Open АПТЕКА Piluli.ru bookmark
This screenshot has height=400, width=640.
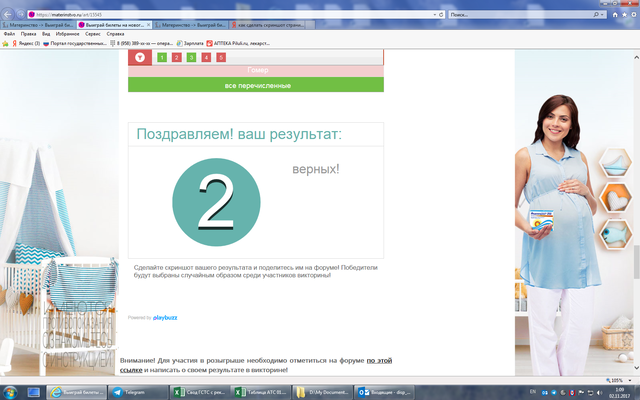238,43
